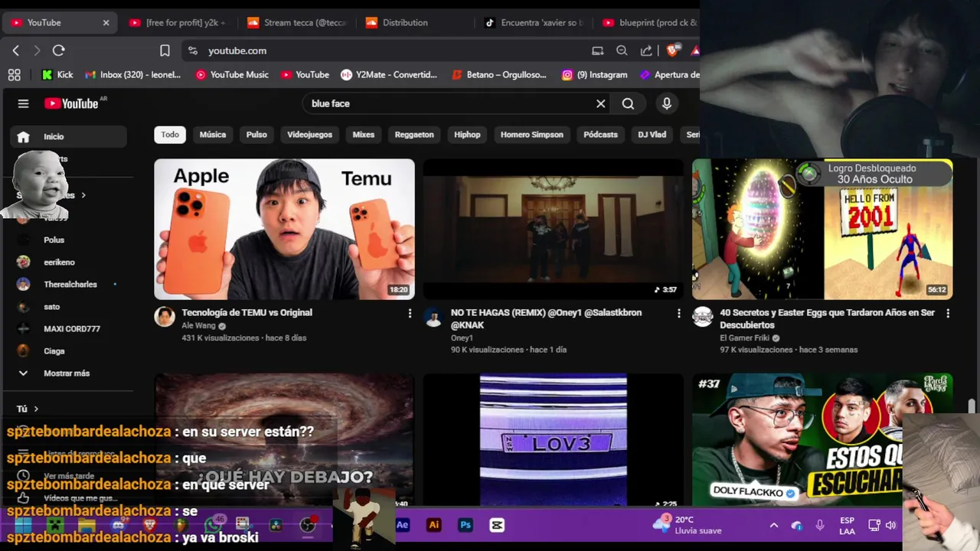Open the bookmarks bar apps grid
Screen dimensions: 980x551
click(x=14, y=74)
